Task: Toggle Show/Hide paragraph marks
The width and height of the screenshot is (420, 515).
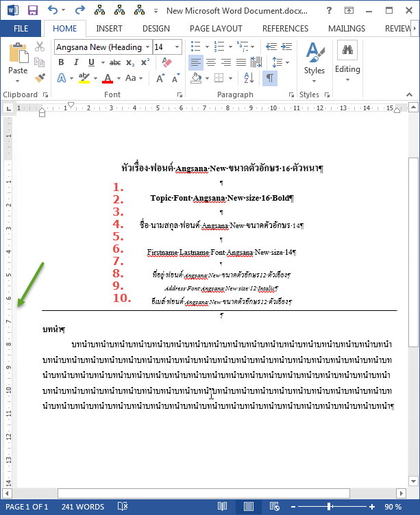Action: tap(270, 78)
